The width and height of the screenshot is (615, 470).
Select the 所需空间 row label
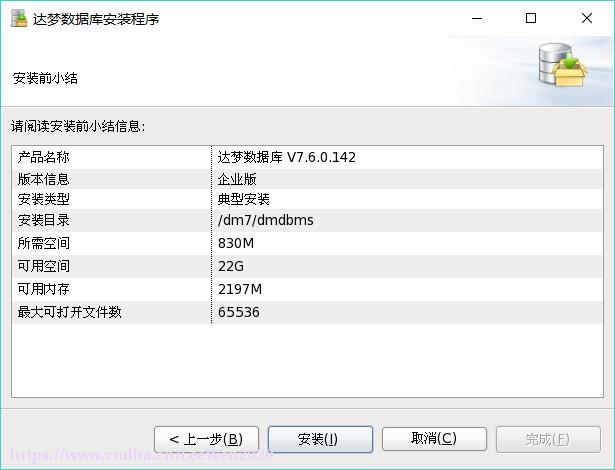[x=44, y=243]
